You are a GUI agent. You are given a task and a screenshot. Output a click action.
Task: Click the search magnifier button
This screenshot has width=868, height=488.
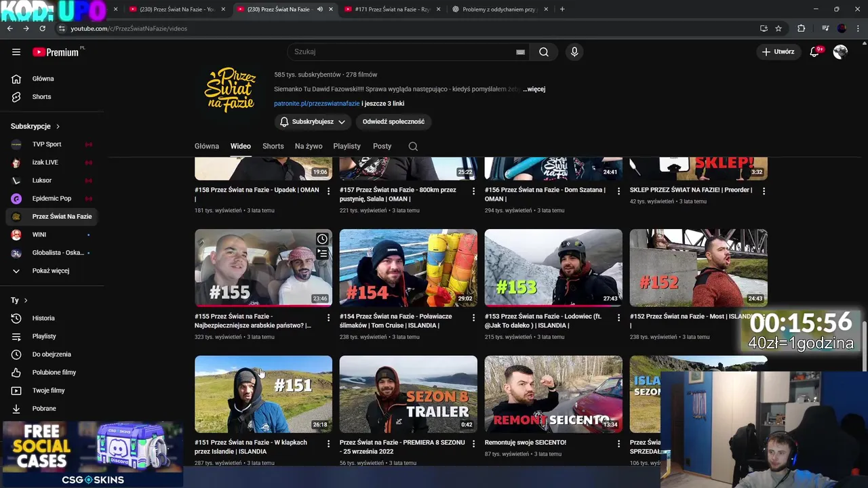click(544, 52)
